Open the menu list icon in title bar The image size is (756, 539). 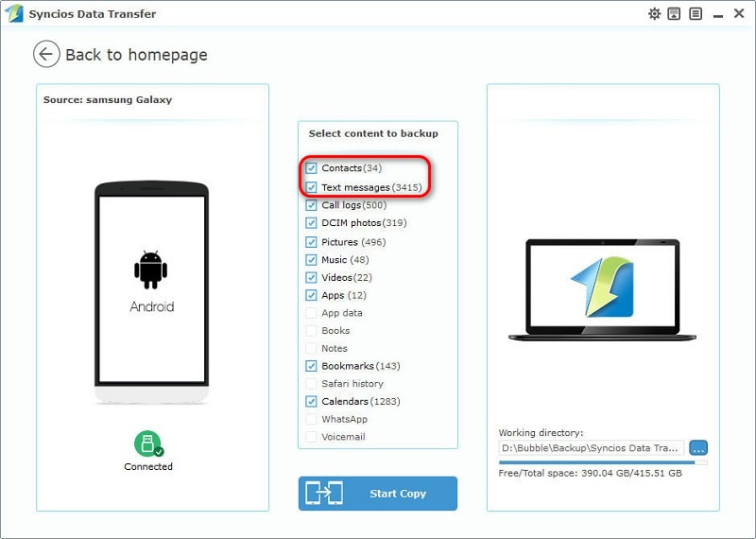coord(696,13)
